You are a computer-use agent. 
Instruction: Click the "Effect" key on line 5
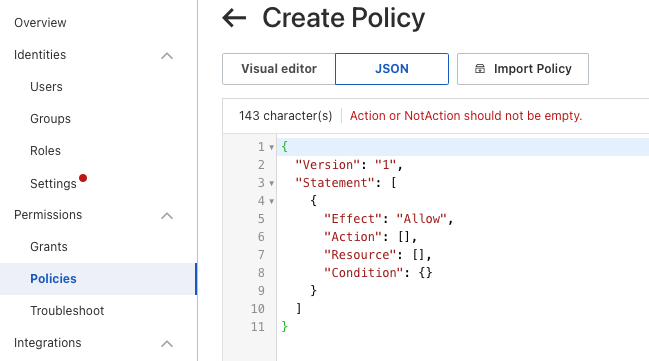tap(353, 219)
